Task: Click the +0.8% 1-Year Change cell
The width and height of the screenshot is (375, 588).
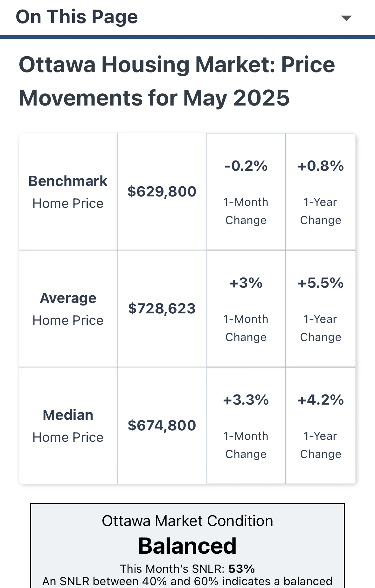Action: (x=320, y=192)
